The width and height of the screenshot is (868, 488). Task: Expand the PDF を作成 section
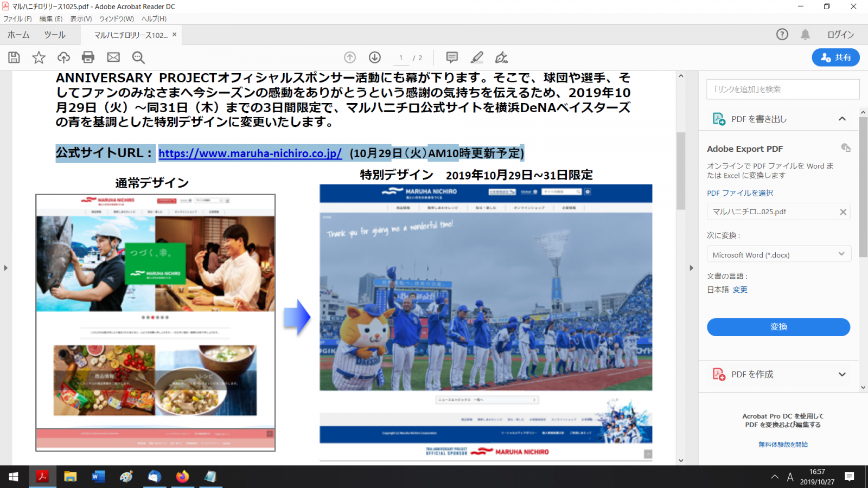tap(842, 374)
